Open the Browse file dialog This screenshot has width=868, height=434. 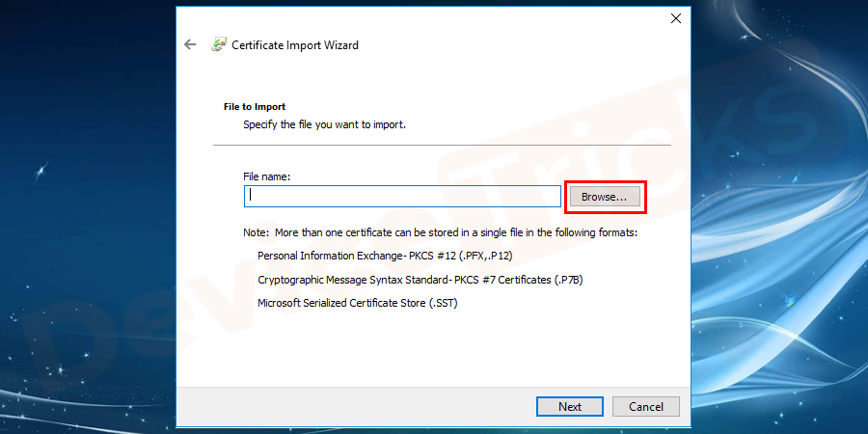605,197
